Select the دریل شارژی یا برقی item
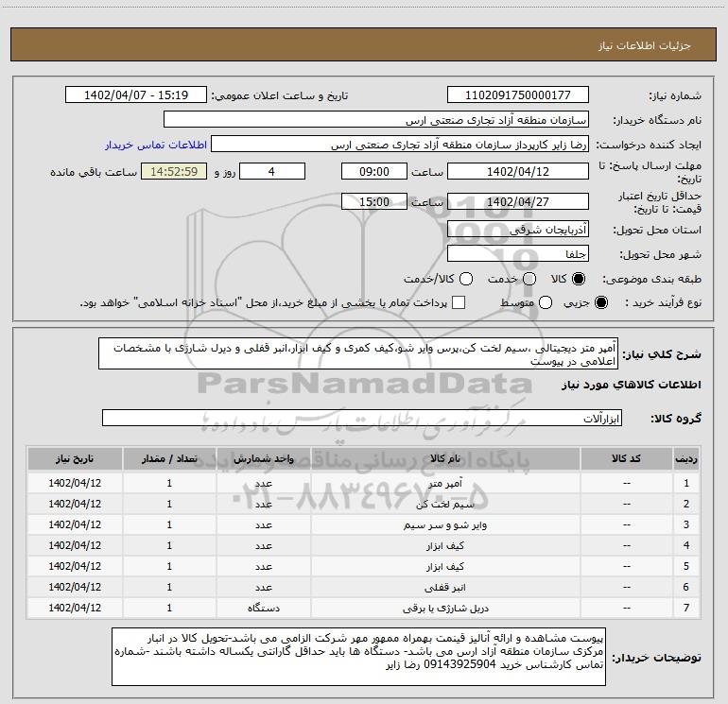This screenshot has height=704, width=728. [x=445, y=608]
